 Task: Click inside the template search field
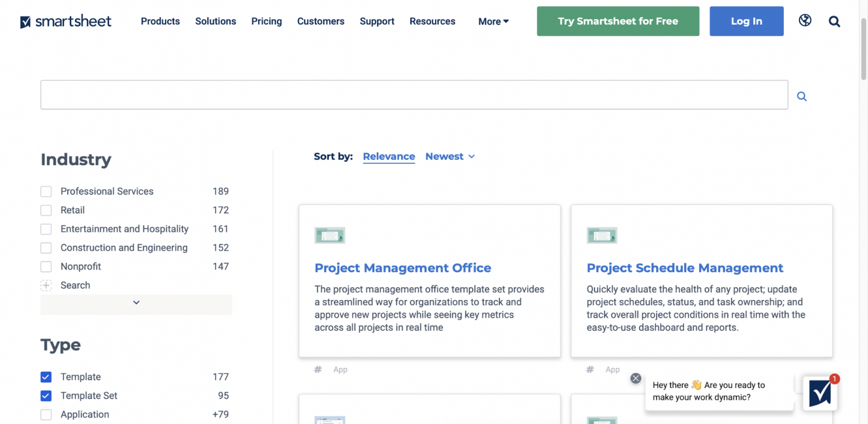click(x=414, y=94)
